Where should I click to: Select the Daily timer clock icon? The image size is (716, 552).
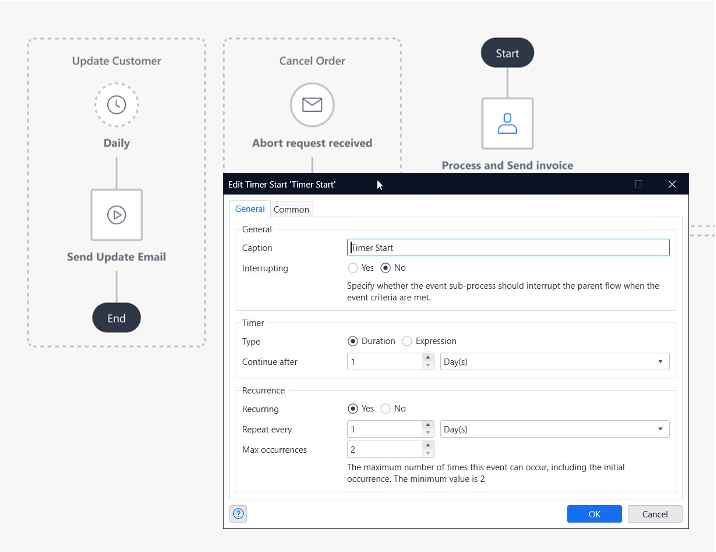116,105
